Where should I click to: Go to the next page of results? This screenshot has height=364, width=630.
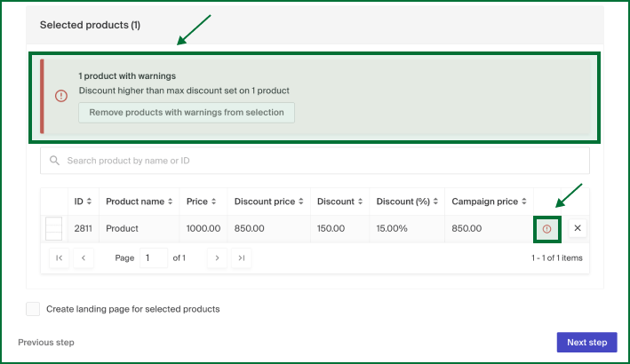tap(217, 257)
